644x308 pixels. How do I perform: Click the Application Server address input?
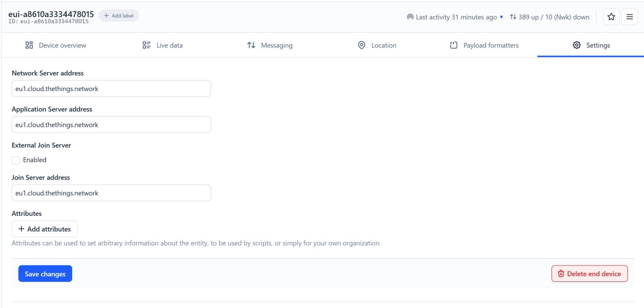(x=111, y=125)
